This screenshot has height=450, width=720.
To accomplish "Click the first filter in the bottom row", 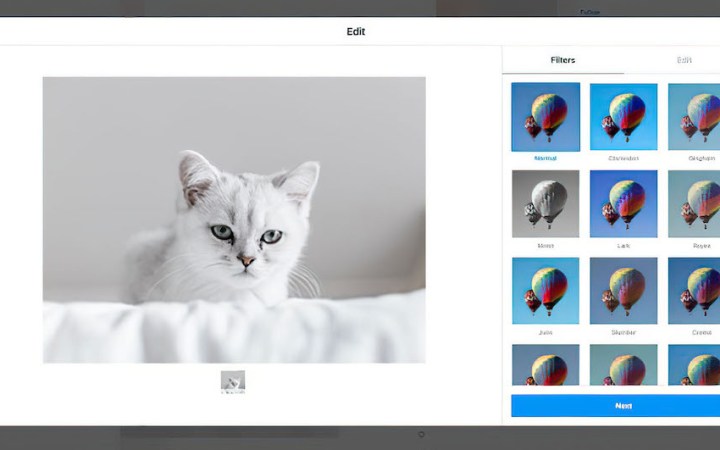I will (546, 365).
